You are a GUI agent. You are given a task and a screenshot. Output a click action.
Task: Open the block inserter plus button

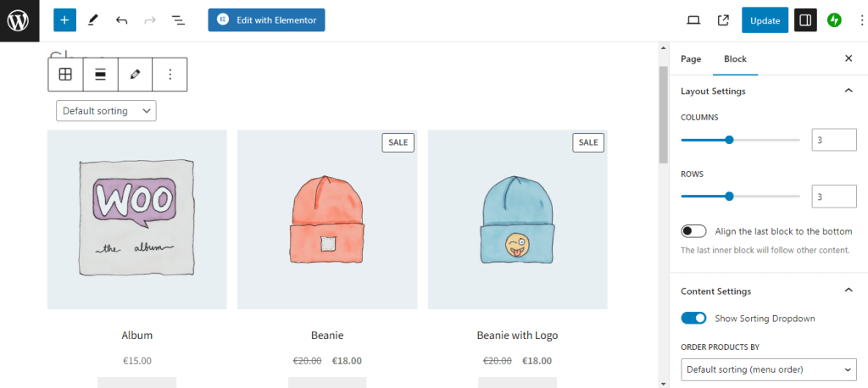click(x=64, y=20)
